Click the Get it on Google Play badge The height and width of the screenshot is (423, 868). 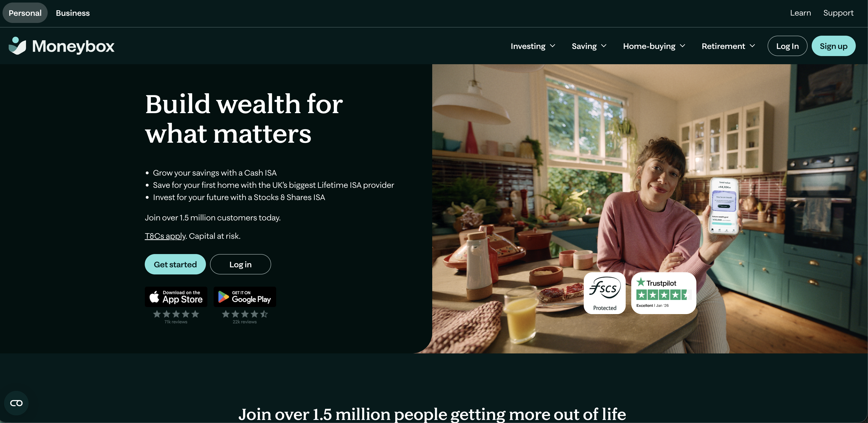[245, 297]
